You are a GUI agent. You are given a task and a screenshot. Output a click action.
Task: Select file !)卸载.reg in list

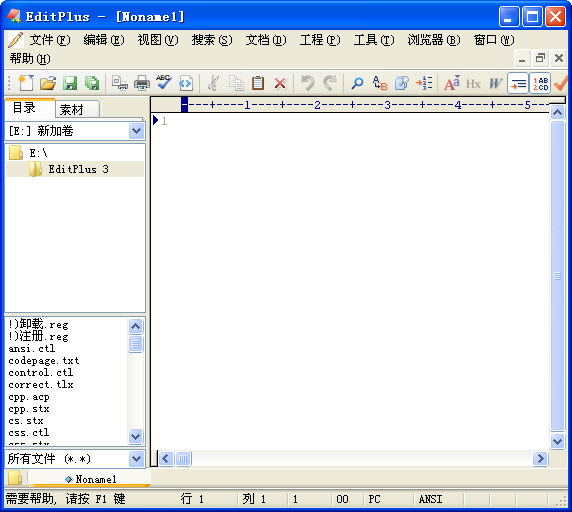38,324
